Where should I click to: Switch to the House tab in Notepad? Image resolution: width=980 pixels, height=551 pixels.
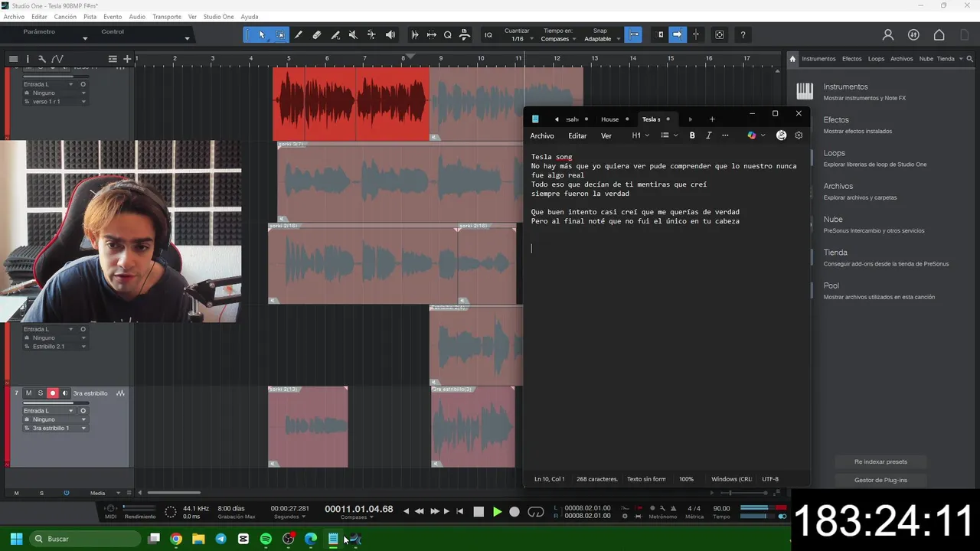[x=610, y=119]
